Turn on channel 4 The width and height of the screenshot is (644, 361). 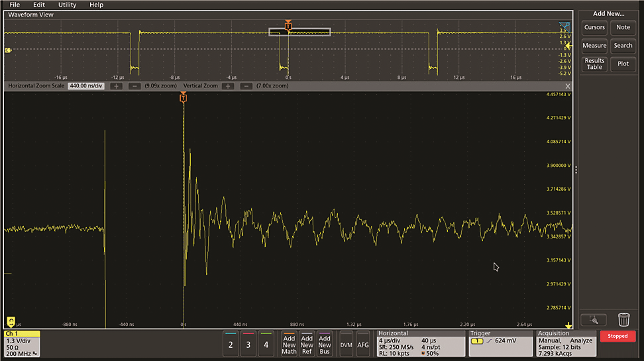266,344
